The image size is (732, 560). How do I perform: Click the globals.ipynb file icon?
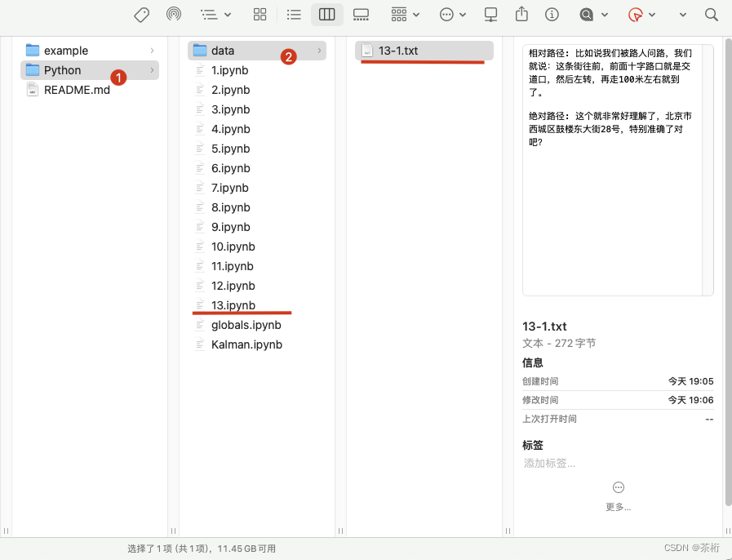200,325
